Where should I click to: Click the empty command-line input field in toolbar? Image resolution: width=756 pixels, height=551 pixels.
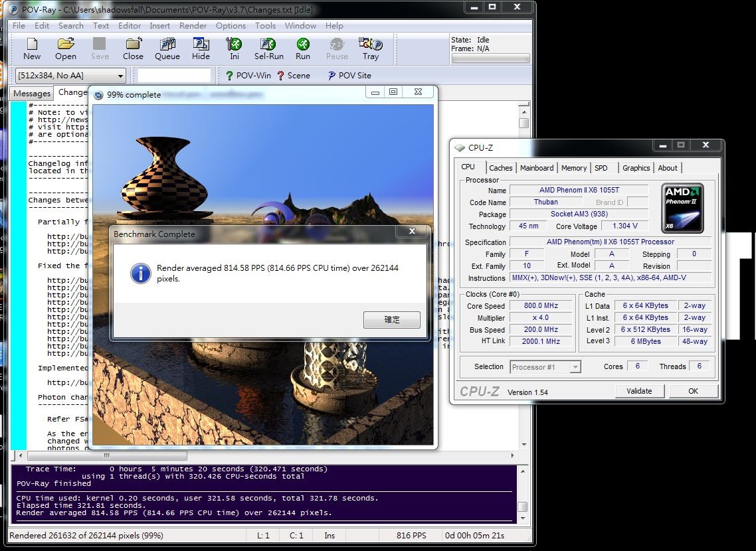click(174, 76)
